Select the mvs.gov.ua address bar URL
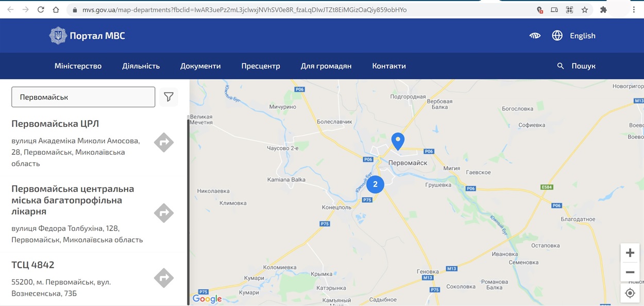 [x=244, y=10]
